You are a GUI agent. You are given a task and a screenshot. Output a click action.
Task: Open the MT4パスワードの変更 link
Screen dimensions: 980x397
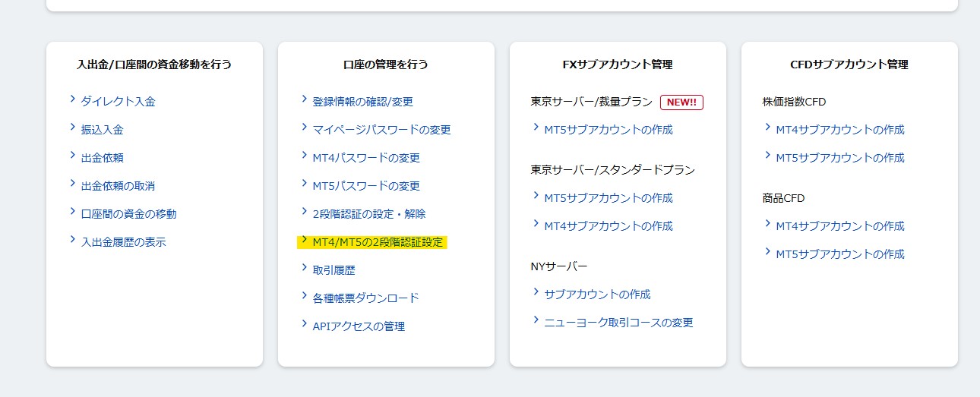pyautogui.click(x=366, y=158)
